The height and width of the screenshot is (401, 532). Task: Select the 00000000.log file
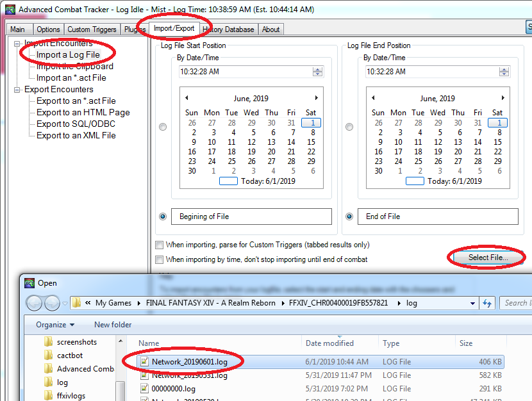pyautogui.click(x=320, y=389)
